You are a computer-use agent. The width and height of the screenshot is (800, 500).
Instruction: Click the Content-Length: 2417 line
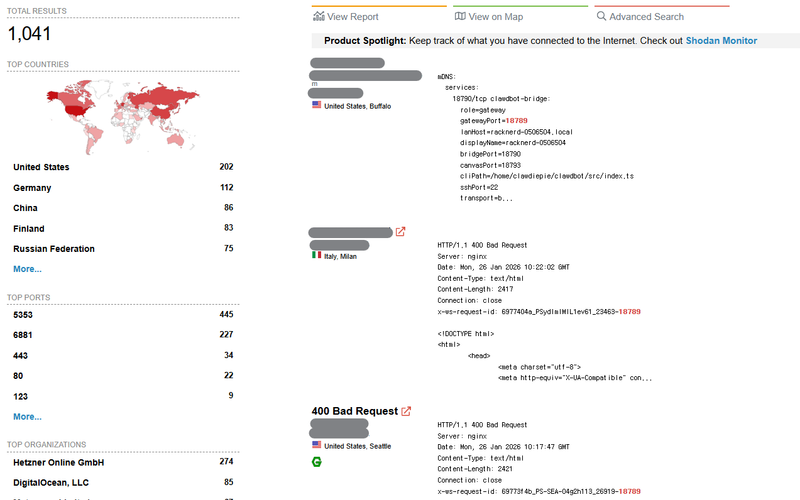pyautogui.click(x=475, y=289)
